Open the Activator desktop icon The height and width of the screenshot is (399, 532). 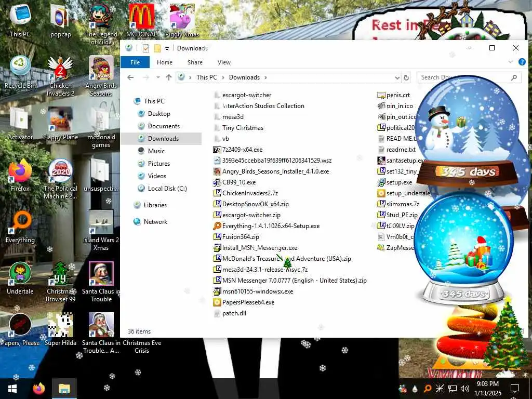(20, 124)
